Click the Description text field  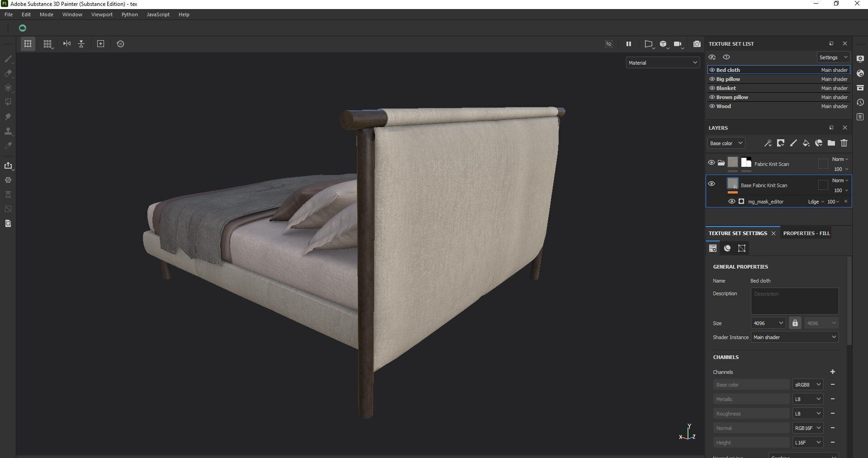(795, 301)
